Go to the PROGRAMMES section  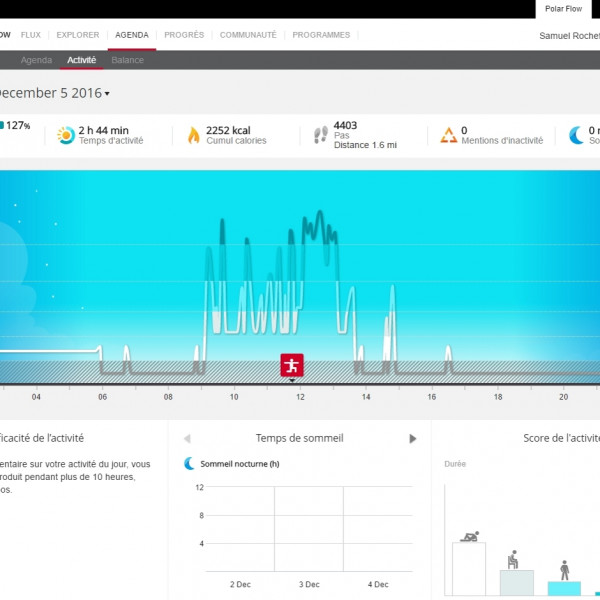pyautogui.click(x=322, y=35)
